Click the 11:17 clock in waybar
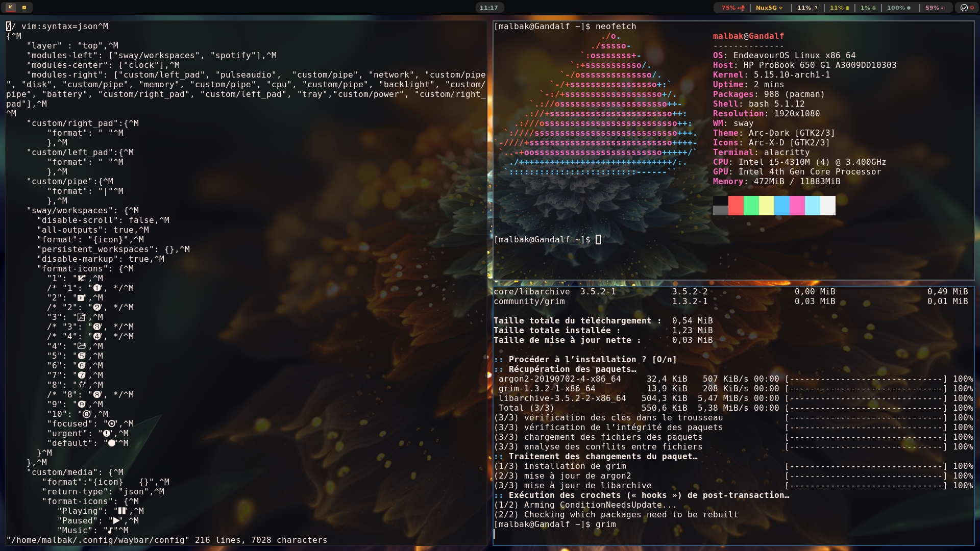 [488, 8]
